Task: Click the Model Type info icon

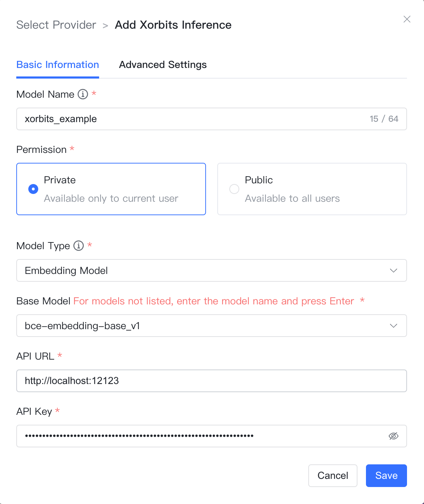Action: click(79, 246)
